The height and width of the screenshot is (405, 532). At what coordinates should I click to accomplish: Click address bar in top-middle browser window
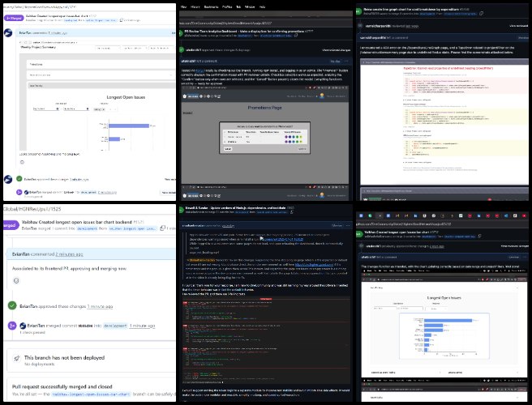266,23
